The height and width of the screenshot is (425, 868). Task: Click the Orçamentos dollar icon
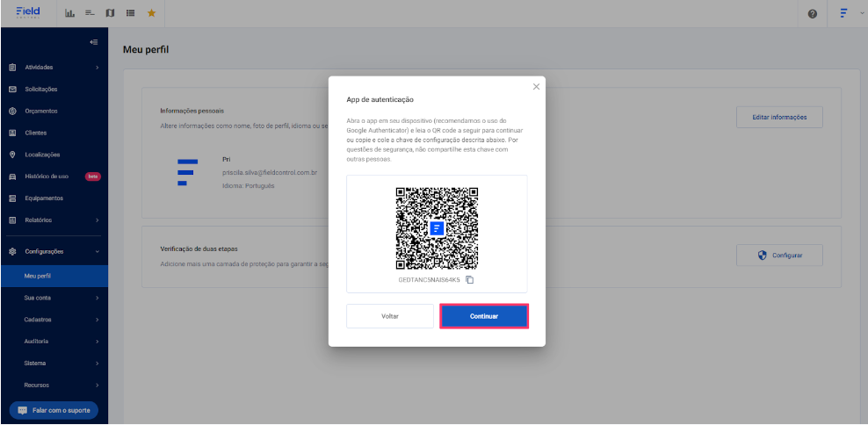[x=12, y=112]
